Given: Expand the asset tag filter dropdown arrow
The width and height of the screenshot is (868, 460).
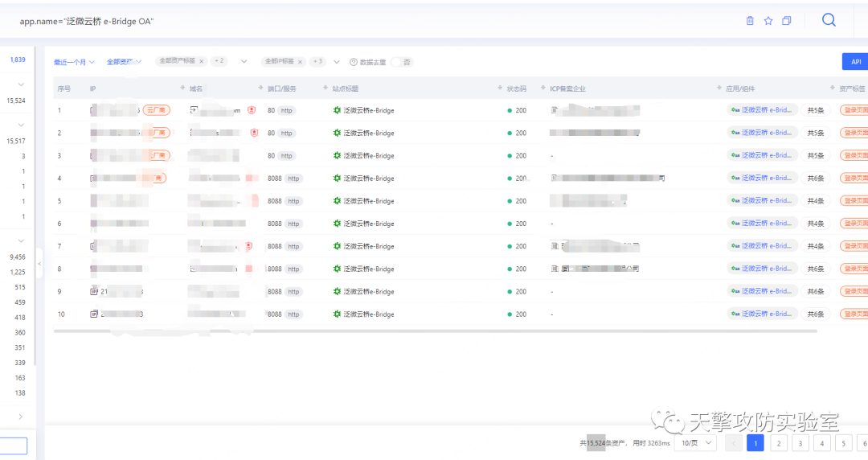Looking at the screenshot, I should [x=244, y=61].
